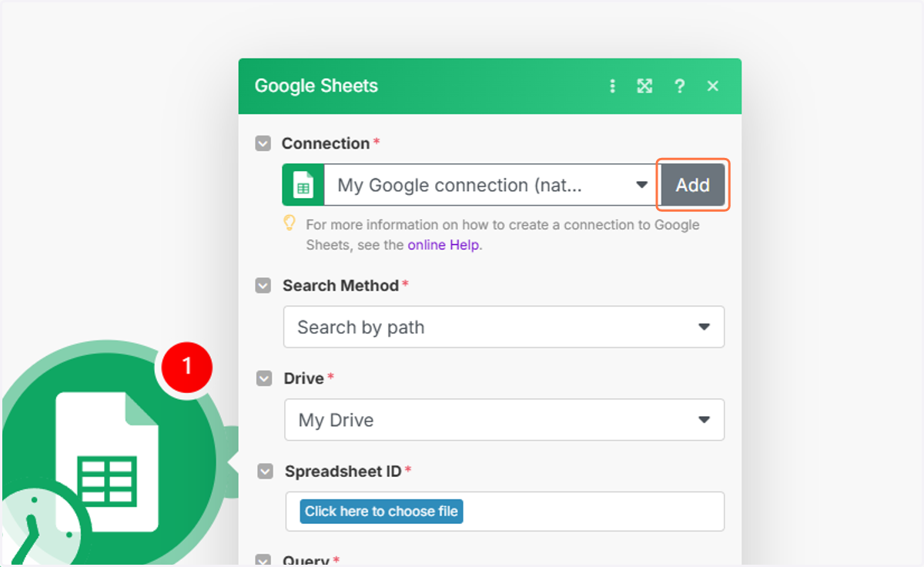The height and width of the screenshot is (567, 924).
Task: Close the Google Sheets panel
Action: 713,86
